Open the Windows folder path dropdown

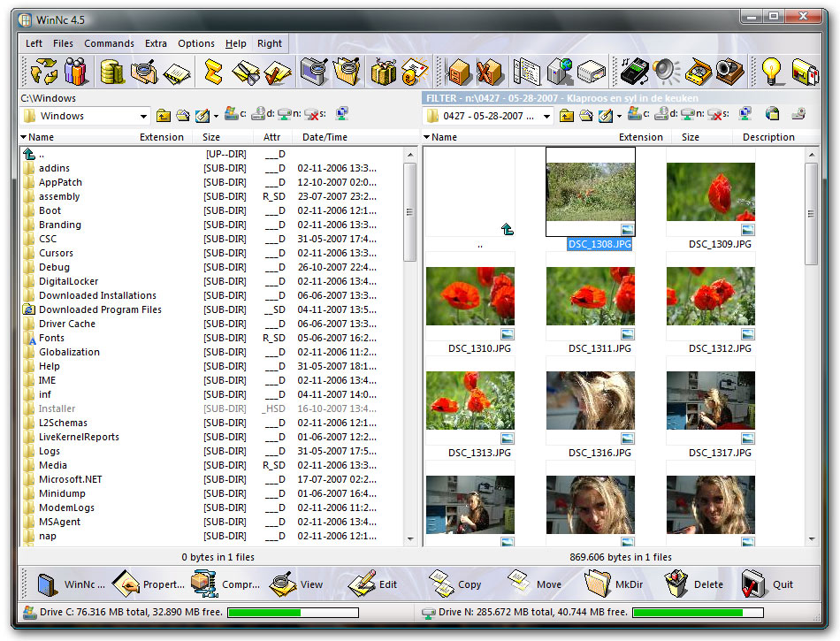pos(144,116)
